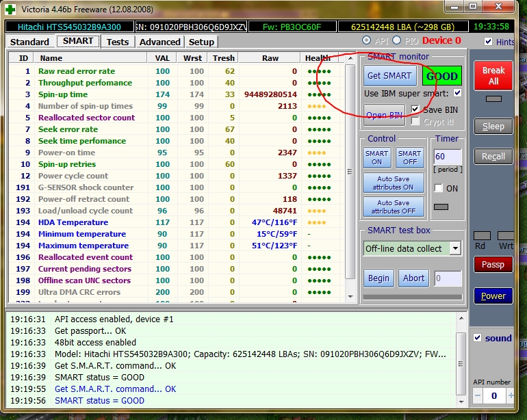The height and width of the screenshot is (420, 527).
Task: Click the SMART ON button
Action: (376, 157)
